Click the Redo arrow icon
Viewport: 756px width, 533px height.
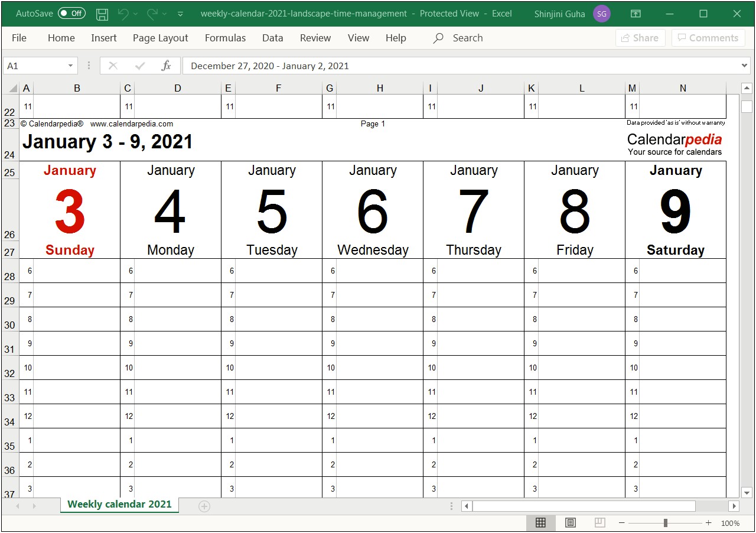(152, 14)
